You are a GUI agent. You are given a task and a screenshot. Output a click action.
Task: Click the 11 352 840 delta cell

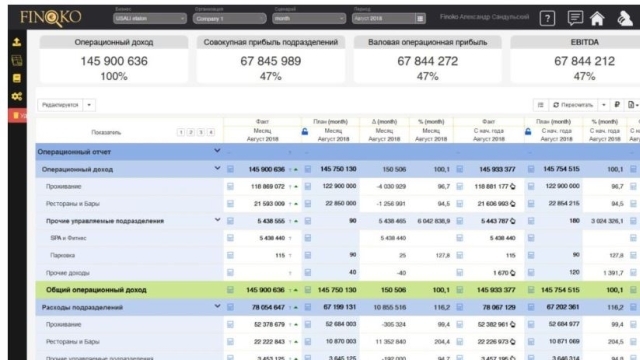click(x=391, y=342)
